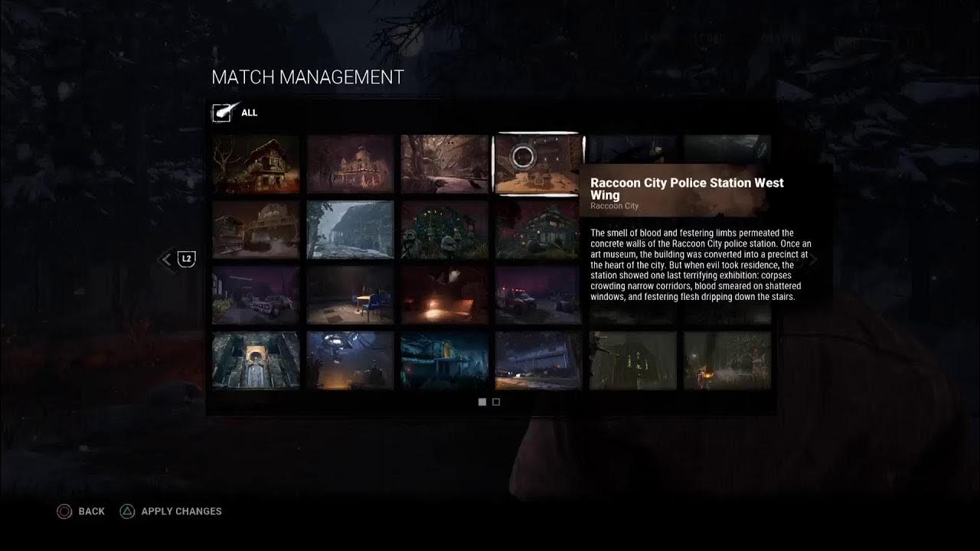The height and width of the screenshot is (551, 980).
Task: Select the street with white car thumbnail
Action: tap(256, 295)
